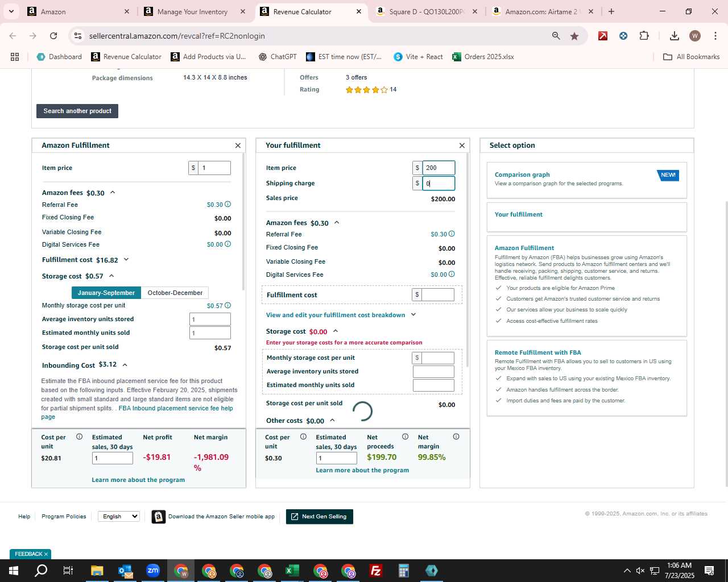
Task: Switch to the Amazon browser tab
Action: pyautogui.click(x=78, y=11)
